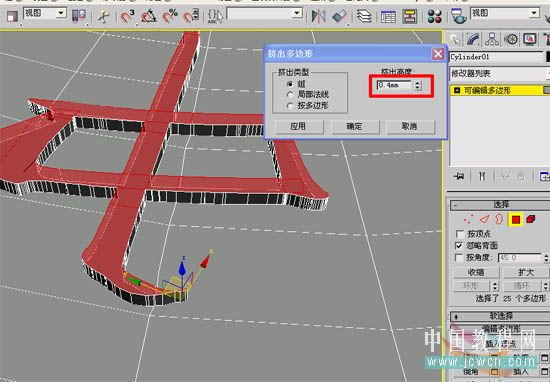Switch to the Motion panel tab

coord(511,39)
